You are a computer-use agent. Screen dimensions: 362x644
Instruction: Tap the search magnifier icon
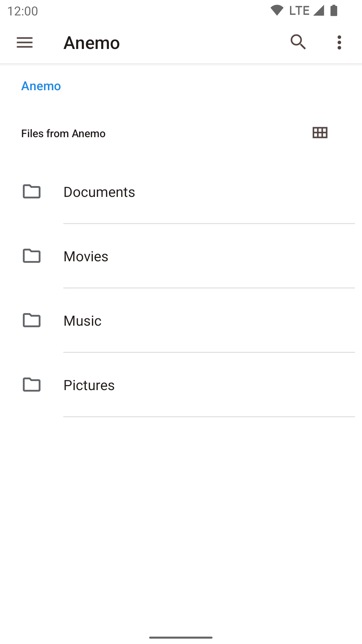click(x=298, y=42)
